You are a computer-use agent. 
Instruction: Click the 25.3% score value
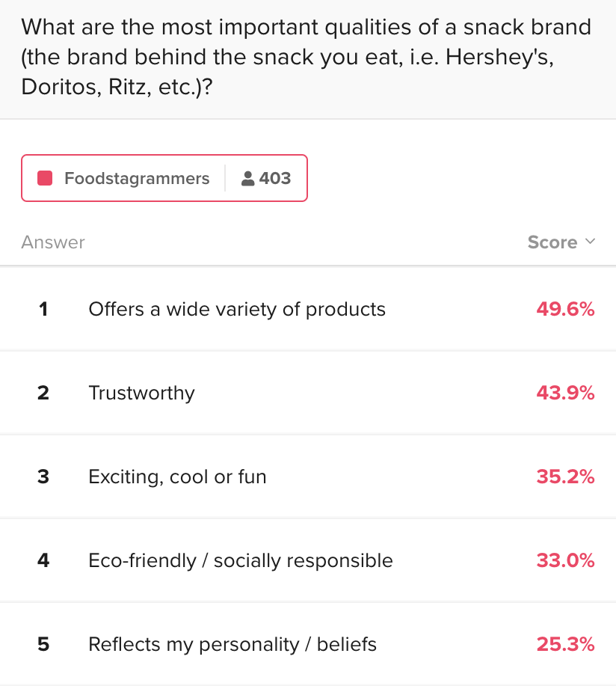coord(566,644)
